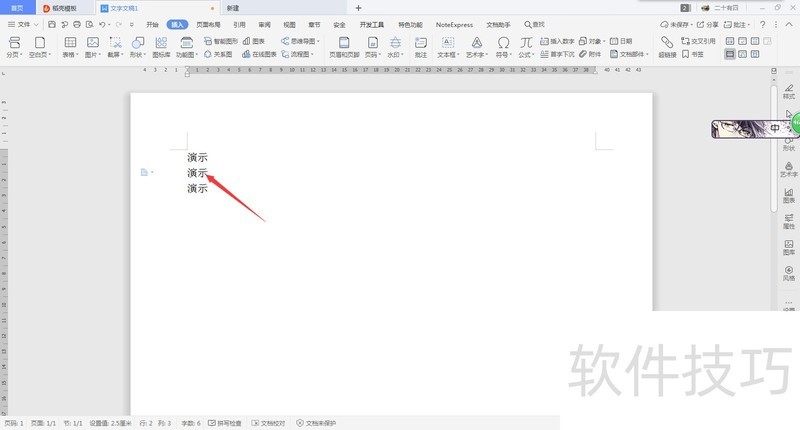
Task: Insert a chart (图表) from ribbon
Action: tap(254, 41)
